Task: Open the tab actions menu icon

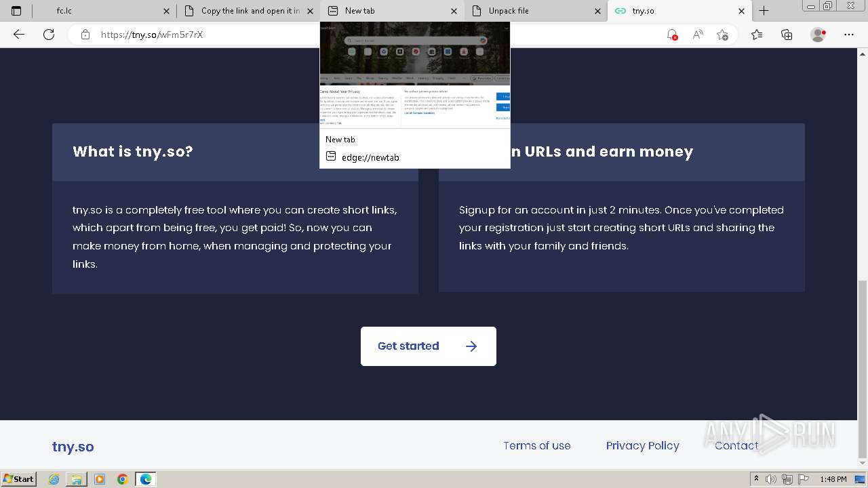Action: coord(16,11)
